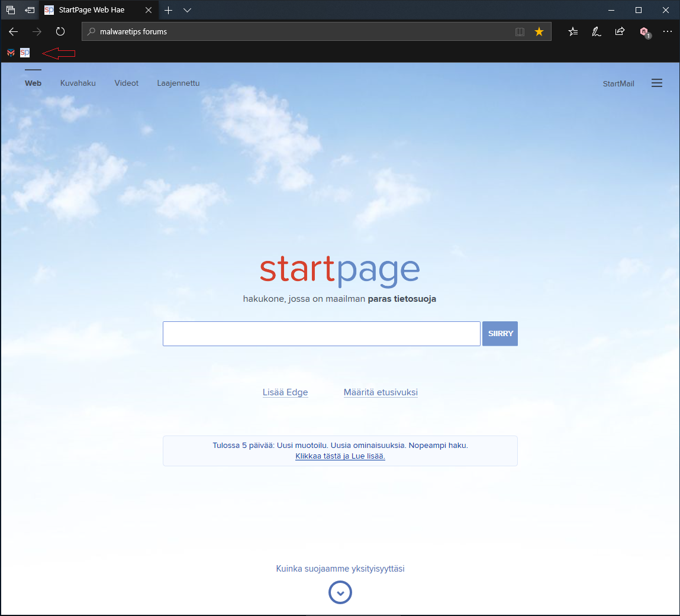The height and width of the screenshot is (616, 680).
Task: Open reading view book icon
Action: (520, 31)
